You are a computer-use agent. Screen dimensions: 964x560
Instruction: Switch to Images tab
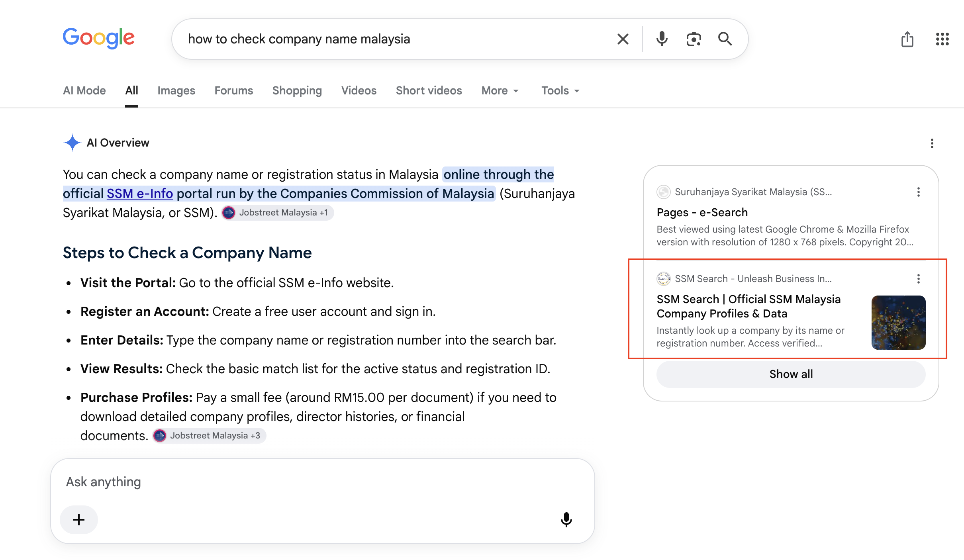[176, 90]
